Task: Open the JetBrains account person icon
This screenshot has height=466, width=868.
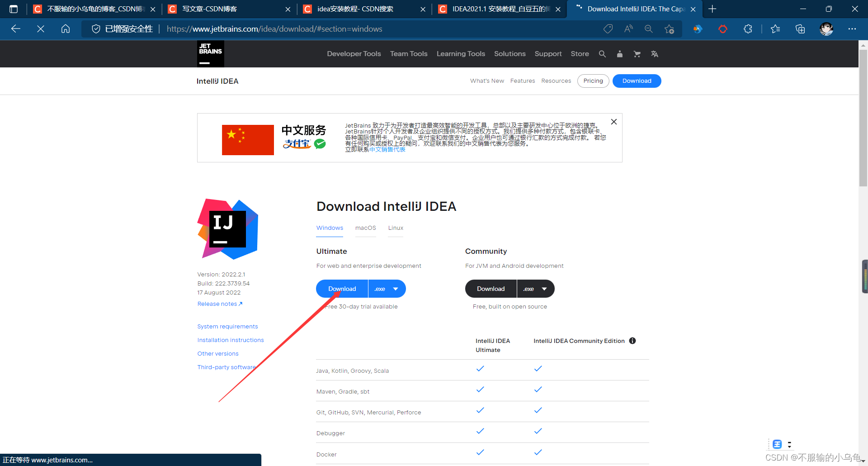Action: point(620,54)
